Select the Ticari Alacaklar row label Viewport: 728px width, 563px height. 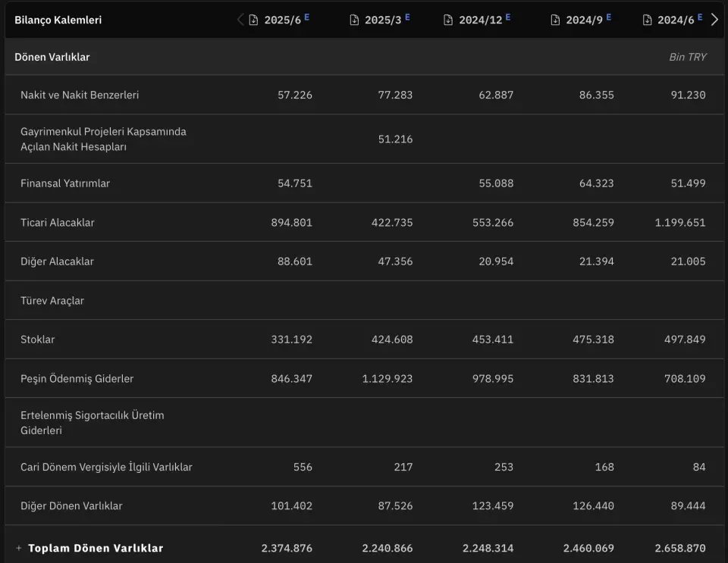tap(58, 223)
